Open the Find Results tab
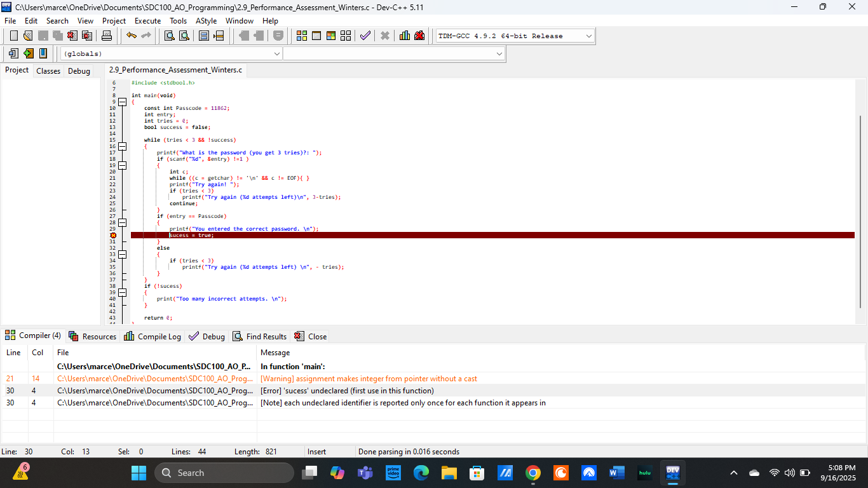Viewport: 868px width, 488px height. coord(260,336)
